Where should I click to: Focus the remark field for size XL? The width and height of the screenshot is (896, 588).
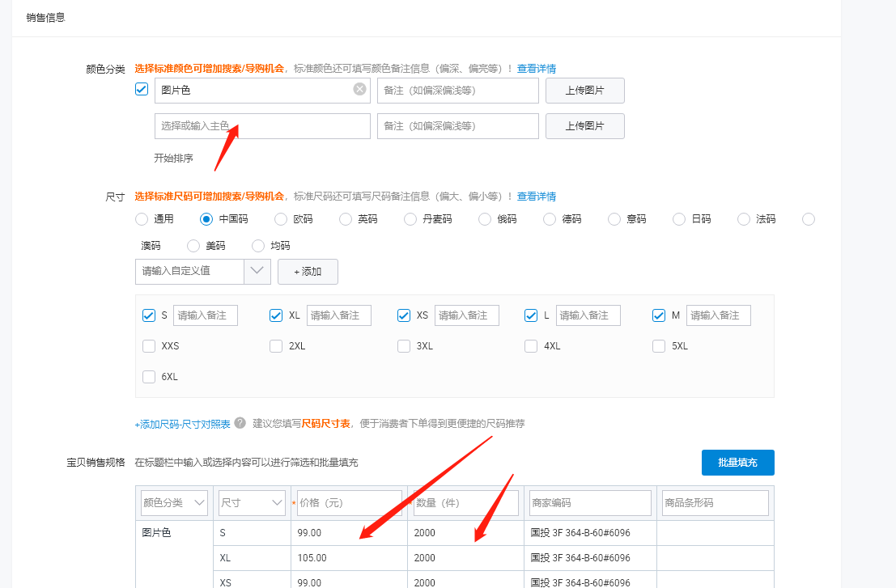tap(339, 315)
